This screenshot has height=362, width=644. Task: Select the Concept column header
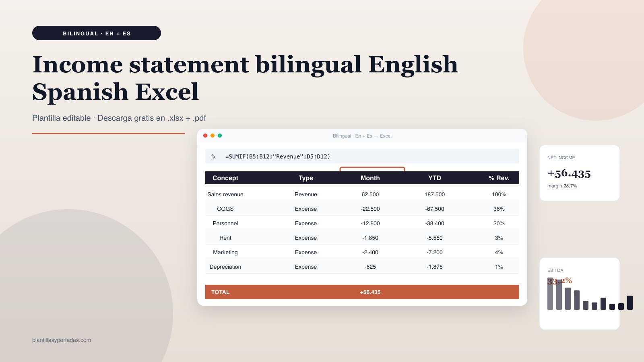click(x=225, y=178)
